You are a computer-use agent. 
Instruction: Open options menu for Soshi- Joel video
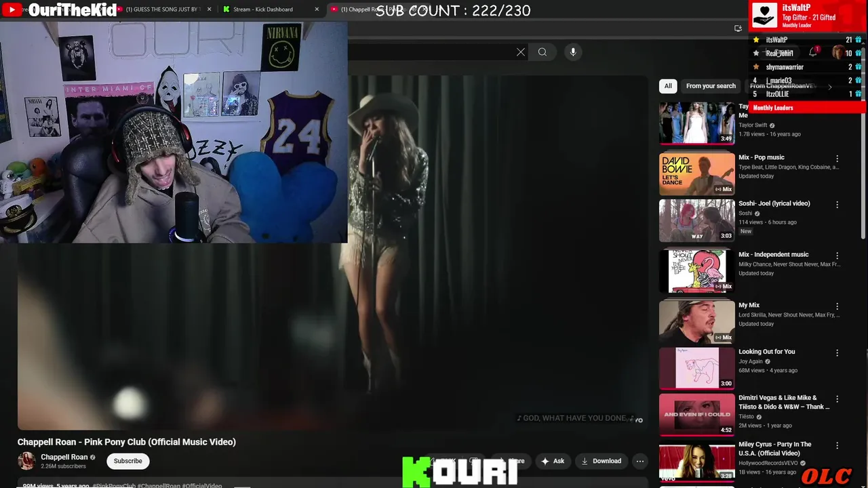[x=837, y=205]
